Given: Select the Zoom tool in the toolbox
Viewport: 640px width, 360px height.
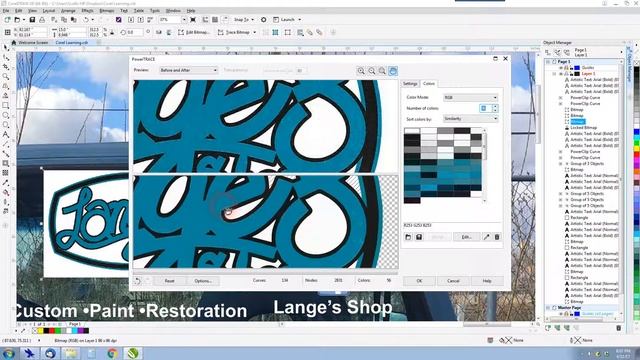Looking at the screenshot, I should point(6,76).
